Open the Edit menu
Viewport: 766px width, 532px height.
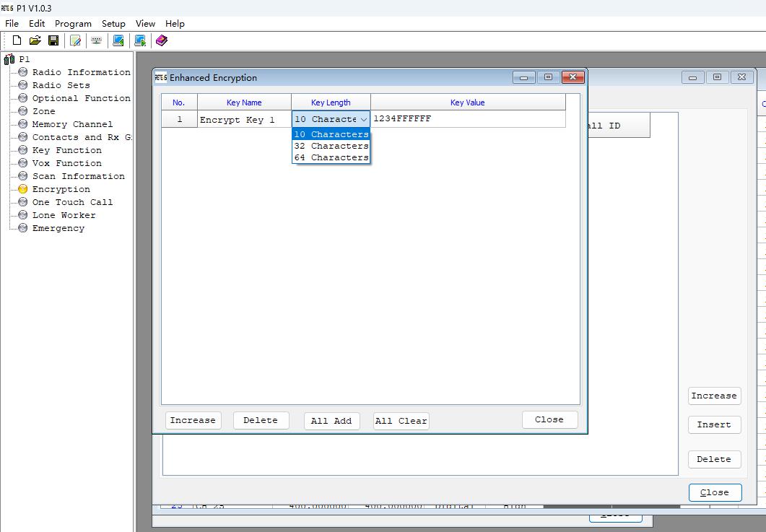coord(37,23)
